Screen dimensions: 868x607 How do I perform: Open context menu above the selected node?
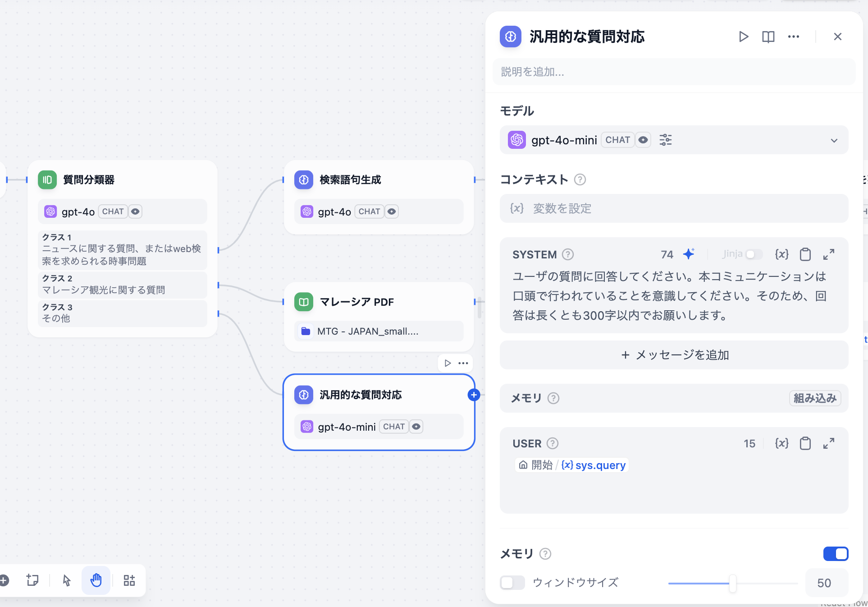[462, 363]
